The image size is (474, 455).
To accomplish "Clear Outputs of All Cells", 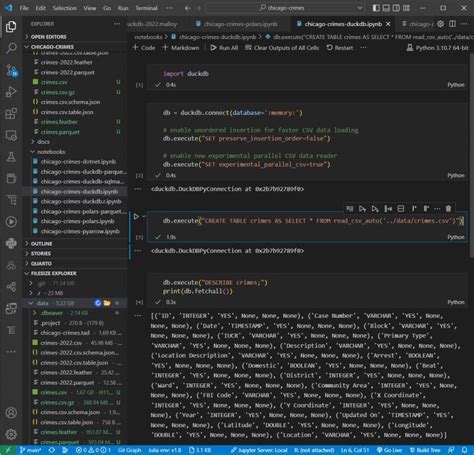I will (x=282, y=48).
